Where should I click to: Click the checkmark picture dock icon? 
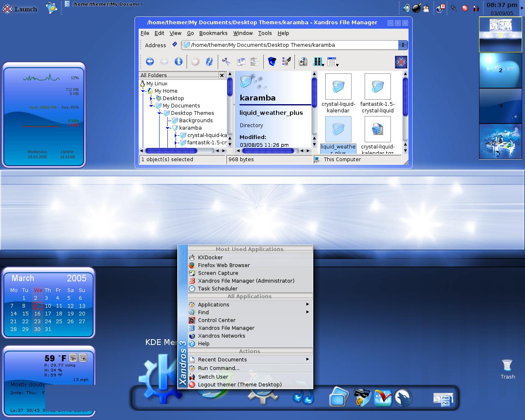tap(382, 397)
